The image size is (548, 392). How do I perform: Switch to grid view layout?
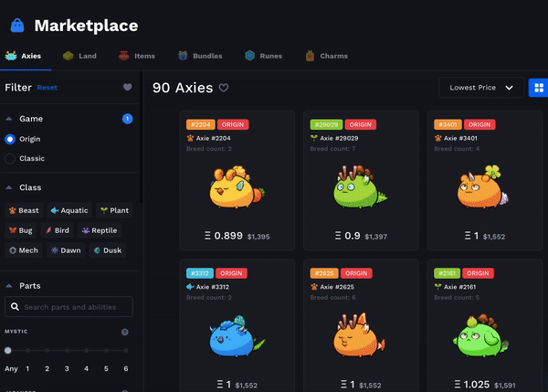pos(539,88)
